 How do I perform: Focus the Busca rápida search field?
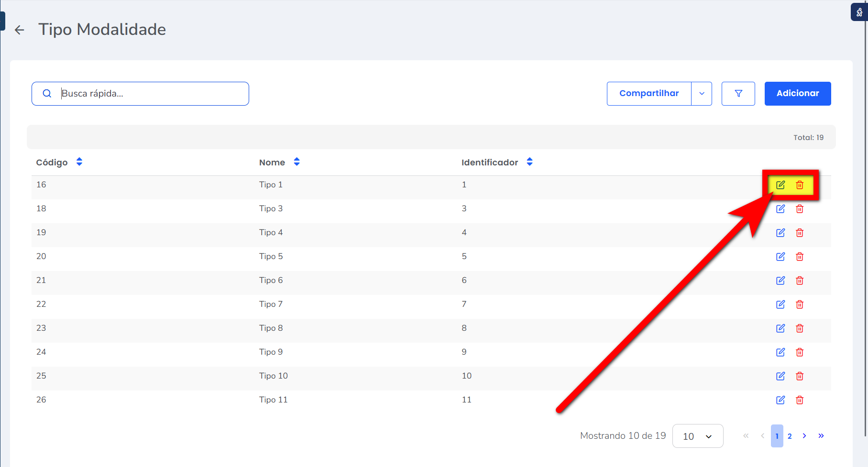(x=148, y=94)
